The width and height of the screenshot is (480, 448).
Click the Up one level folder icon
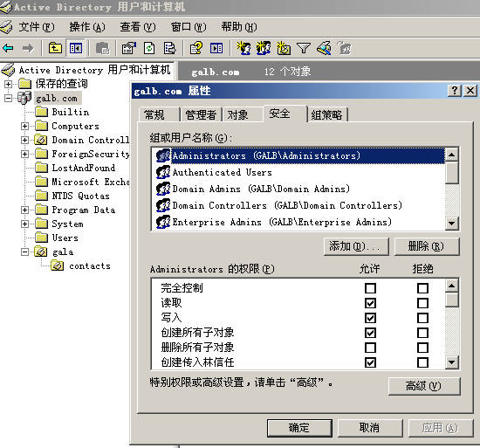[55, 48]
